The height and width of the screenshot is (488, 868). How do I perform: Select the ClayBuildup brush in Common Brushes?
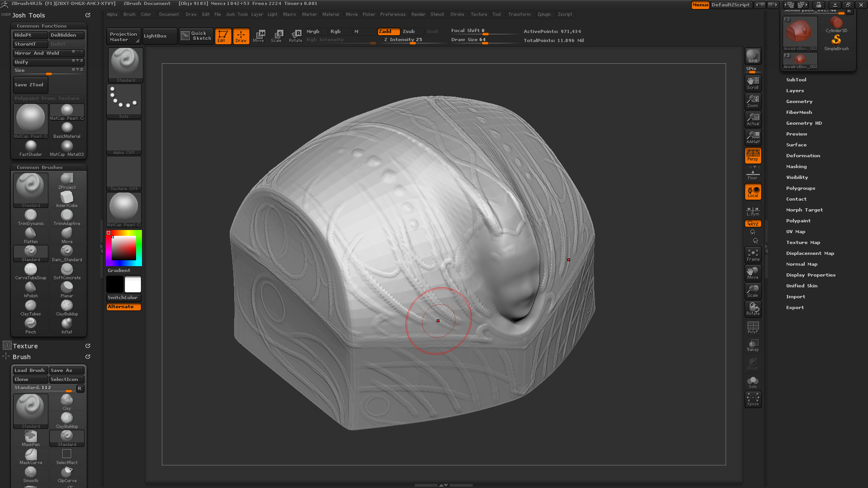(67, 308)
